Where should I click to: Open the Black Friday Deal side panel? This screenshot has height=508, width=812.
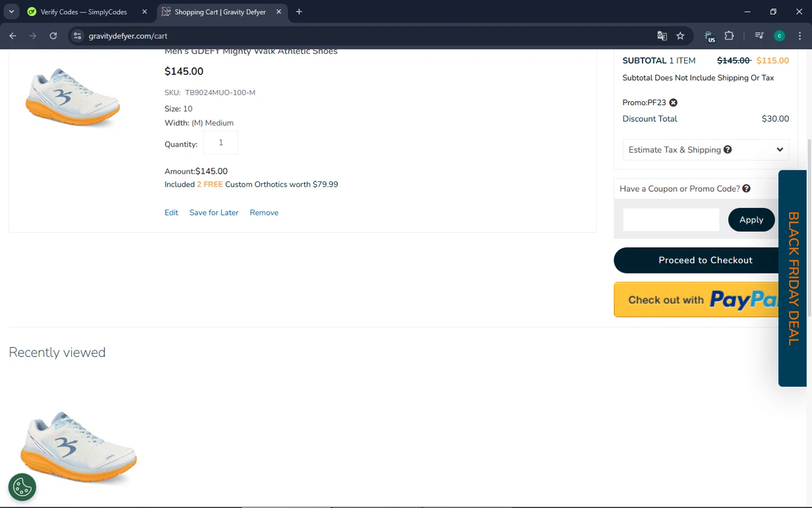(x=793, y=278)
